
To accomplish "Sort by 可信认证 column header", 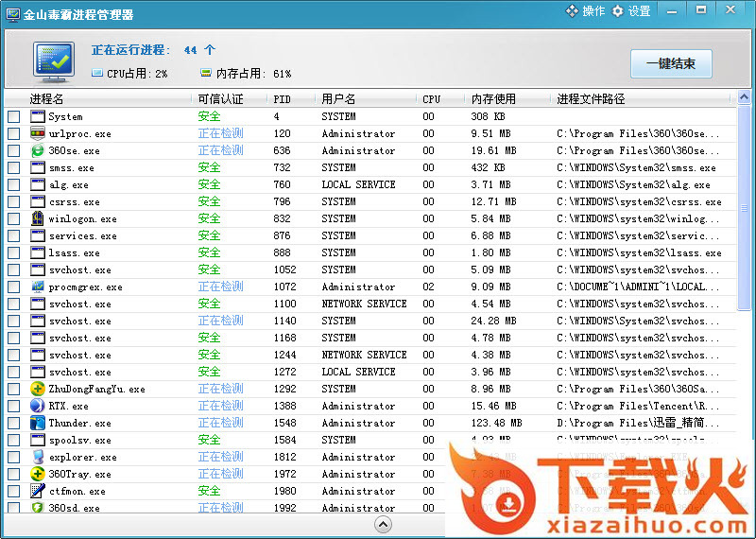I will [x=230, y=99].
